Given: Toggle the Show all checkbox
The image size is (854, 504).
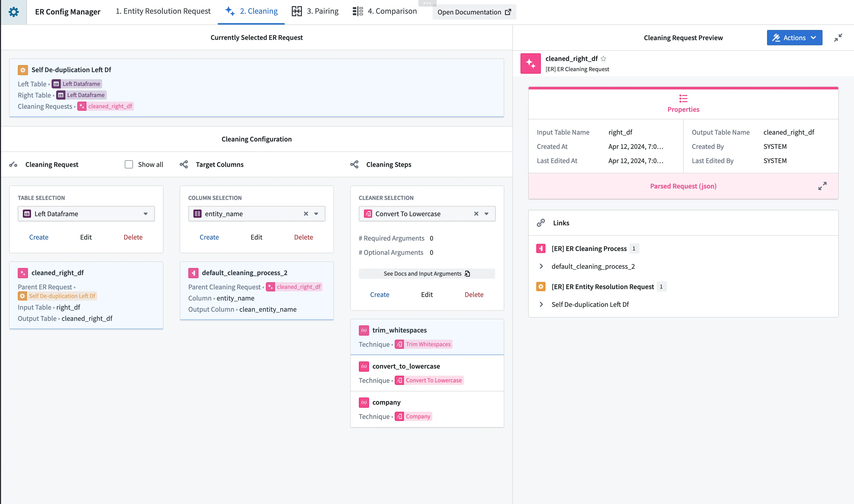Looking at the screenshot, I should 129,164.
